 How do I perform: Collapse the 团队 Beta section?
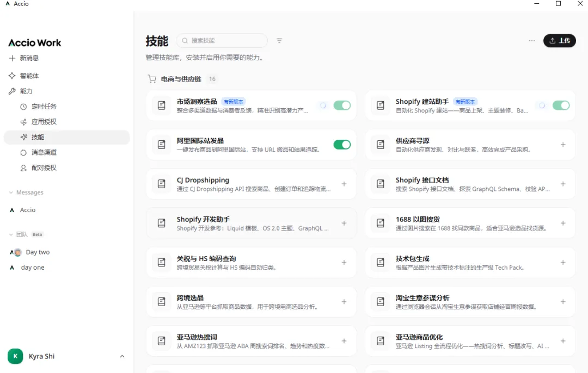(11, 234)
